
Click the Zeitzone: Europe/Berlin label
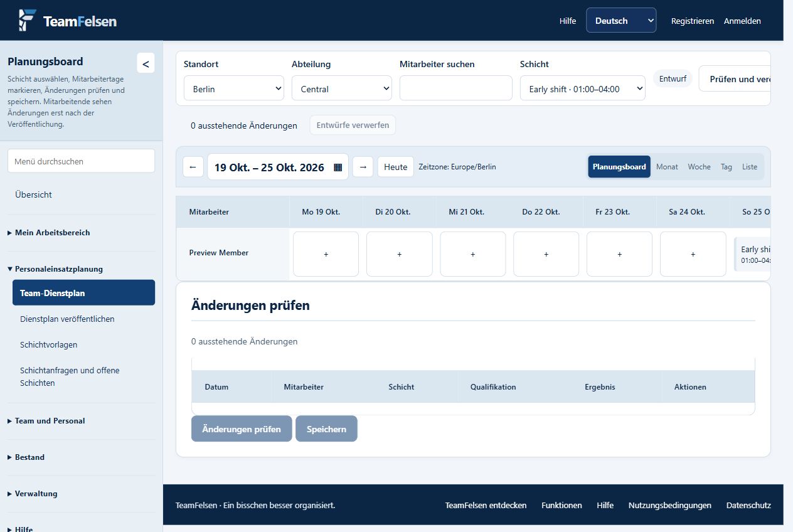tap(457, 167)
